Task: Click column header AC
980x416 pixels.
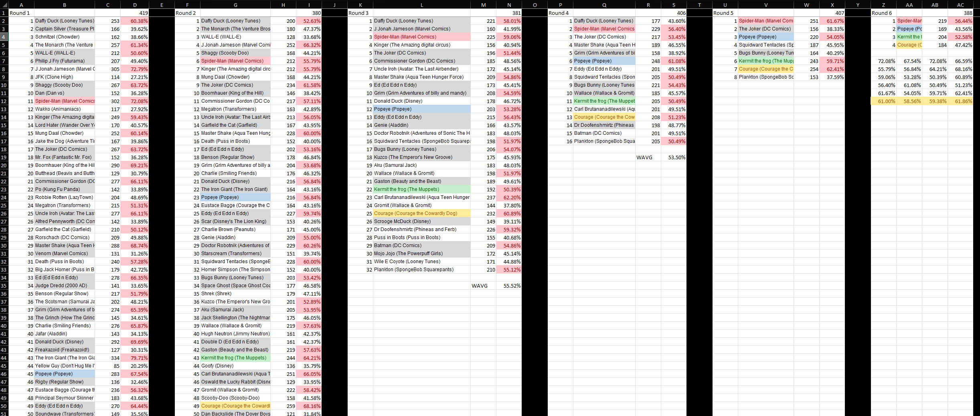Action: pyautogui.click(x=960, y=5)
